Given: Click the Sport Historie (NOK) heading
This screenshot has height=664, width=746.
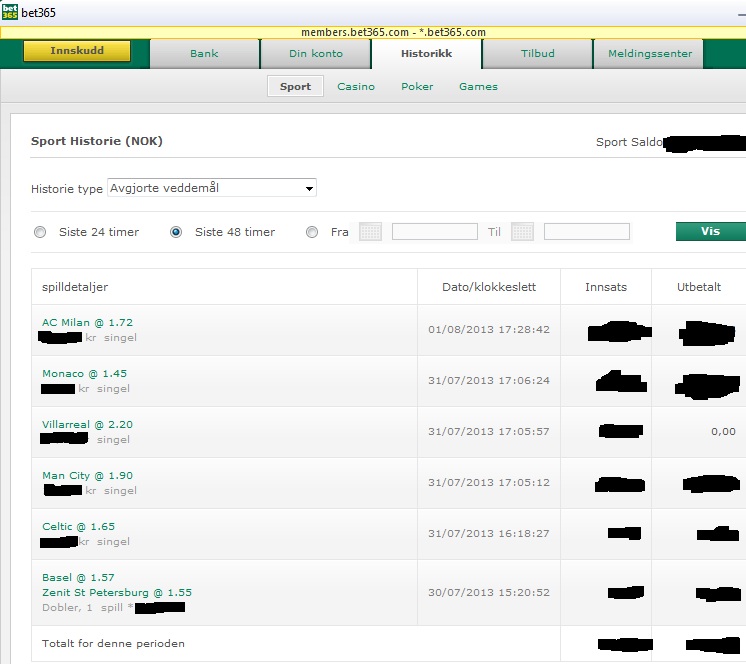Looking at the screenshot, I should click(97, 141).
